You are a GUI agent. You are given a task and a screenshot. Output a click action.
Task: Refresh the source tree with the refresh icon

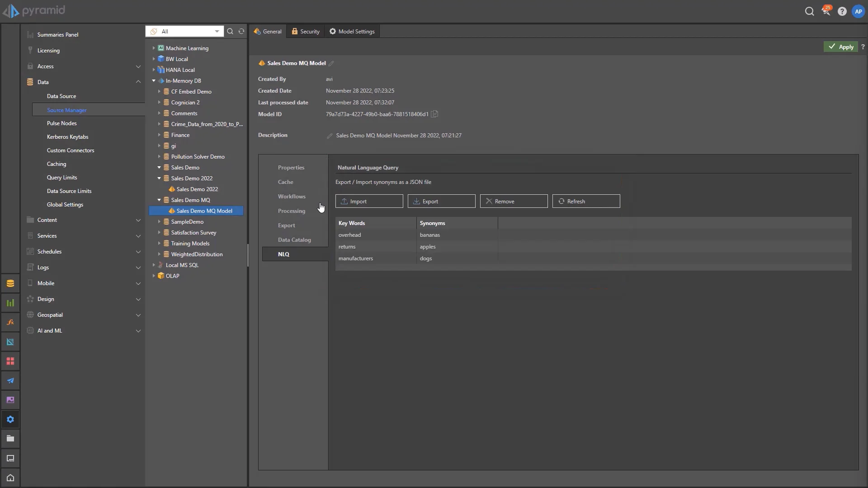[x=241, y=31]
